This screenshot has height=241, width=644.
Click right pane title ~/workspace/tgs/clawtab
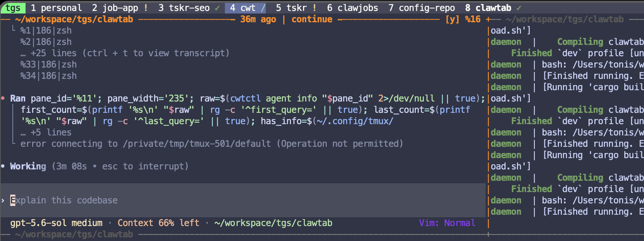point(565,19)
